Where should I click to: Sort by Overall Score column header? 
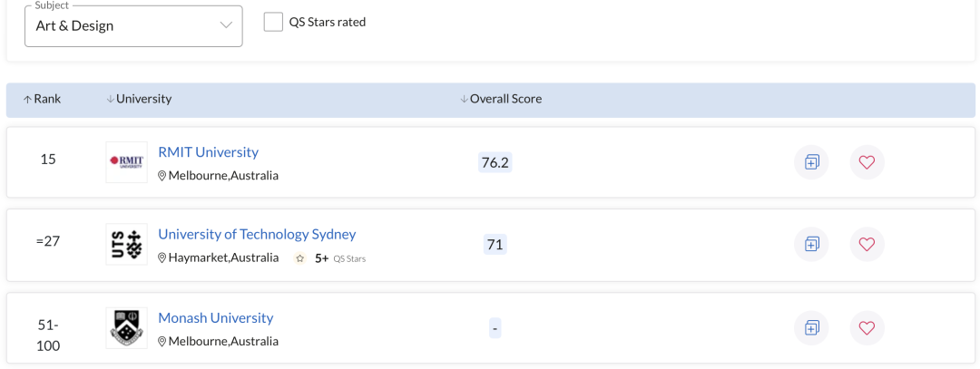(x=501, y=99)
